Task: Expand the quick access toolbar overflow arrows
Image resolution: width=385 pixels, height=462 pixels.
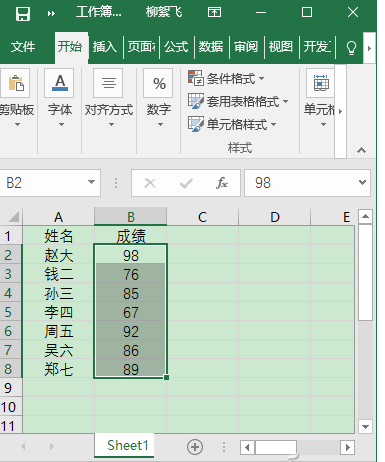Action: click(51, 14)
